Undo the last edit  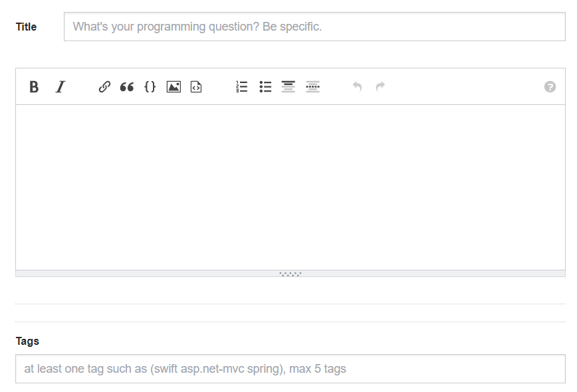(357, 87)
